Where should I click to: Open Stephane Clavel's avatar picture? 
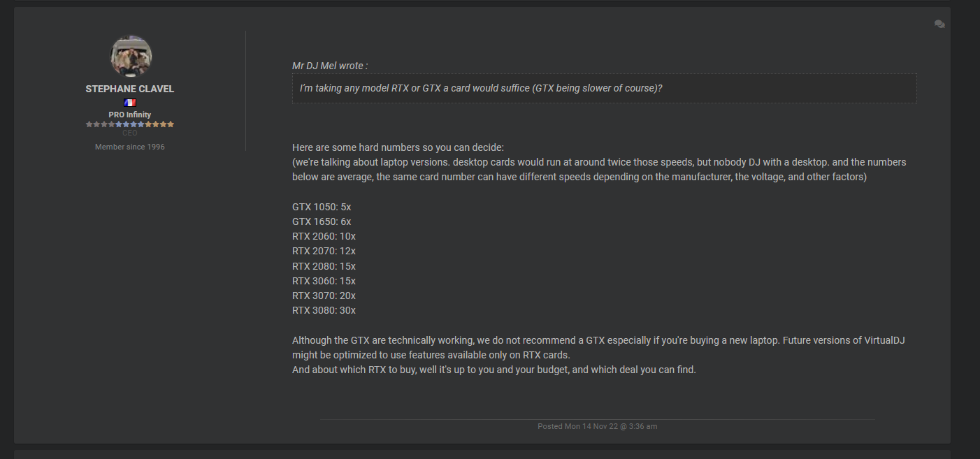pyautogui.click(x=131, y=56)
